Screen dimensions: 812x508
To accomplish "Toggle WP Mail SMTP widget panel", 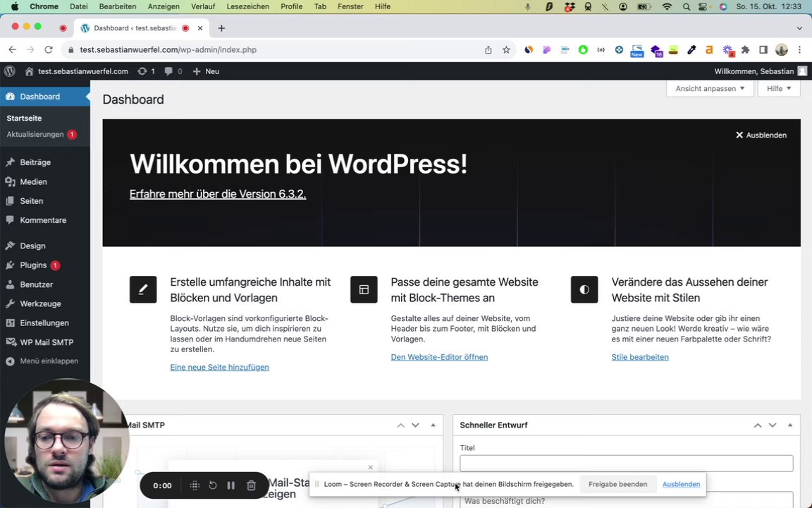I will 433,425.
